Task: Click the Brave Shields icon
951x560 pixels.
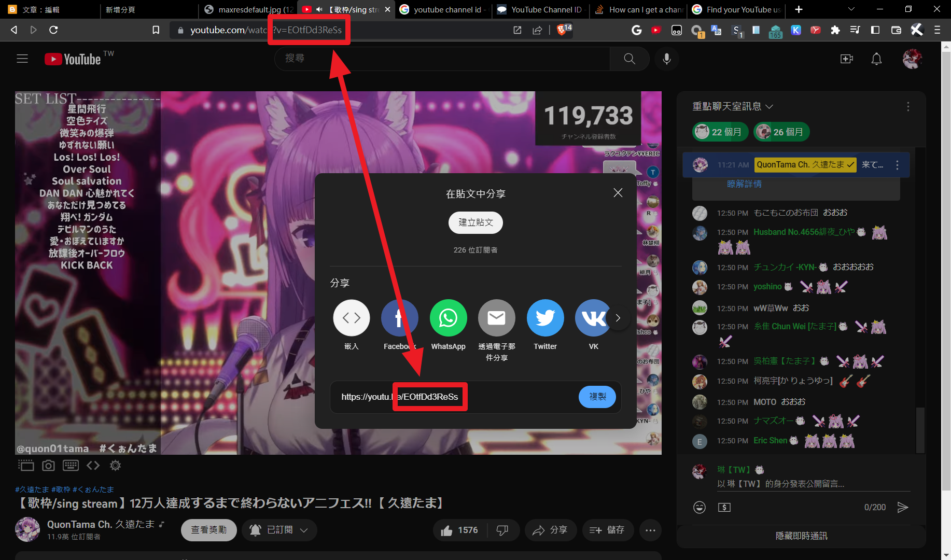Action: pyautogui.click(x=562, y=30)
